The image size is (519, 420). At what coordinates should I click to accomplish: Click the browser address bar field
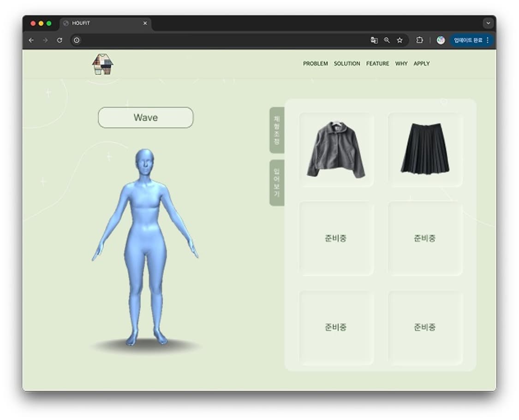pyautogui.click(x=221, y=40)
